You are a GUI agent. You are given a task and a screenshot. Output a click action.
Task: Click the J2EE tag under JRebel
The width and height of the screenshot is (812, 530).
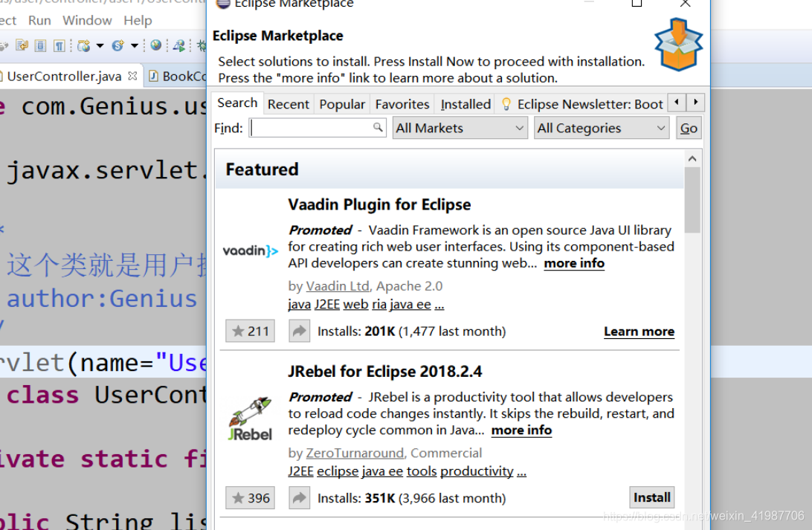(x=301, y=471)
